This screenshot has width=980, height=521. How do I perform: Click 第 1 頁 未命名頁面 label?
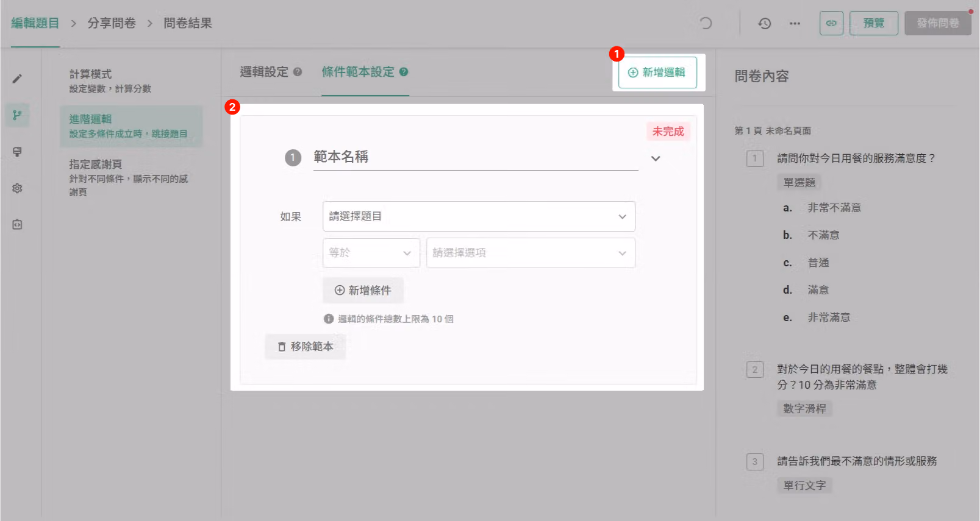coord(773,130)
